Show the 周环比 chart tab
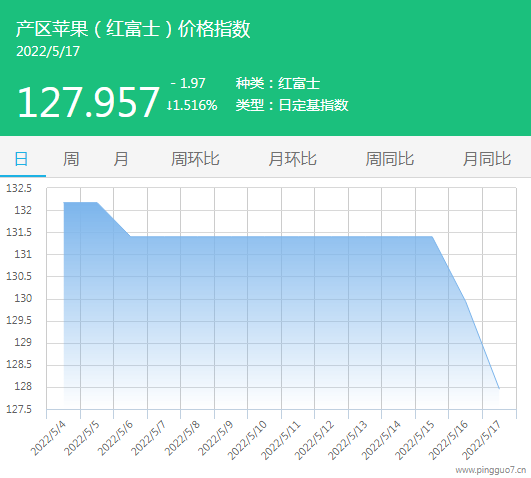The image size is (531, 478). pyautogui.click(x=195, y=159)
